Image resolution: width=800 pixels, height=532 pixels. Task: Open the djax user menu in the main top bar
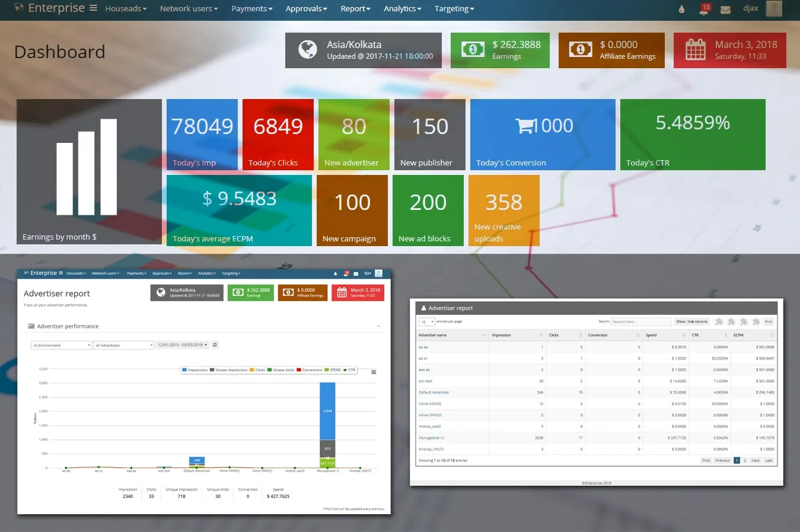(x=751, y=8)
